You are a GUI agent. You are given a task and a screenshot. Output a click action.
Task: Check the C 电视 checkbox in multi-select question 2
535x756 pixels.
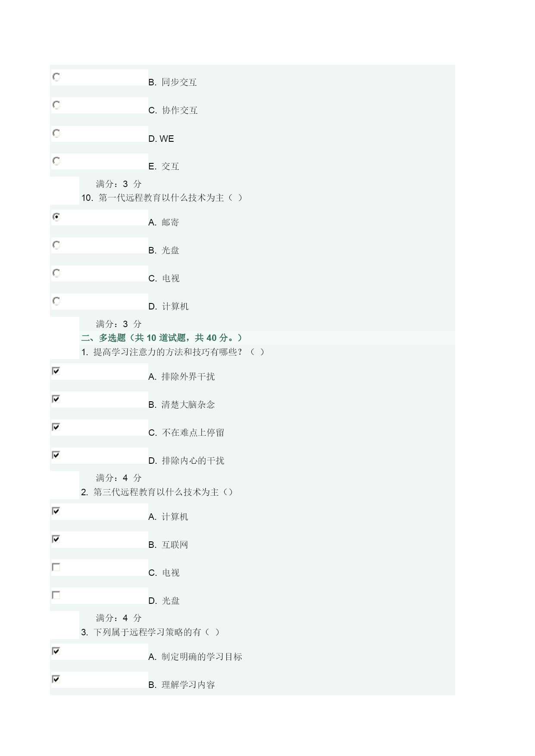click(x=56, y=567)
